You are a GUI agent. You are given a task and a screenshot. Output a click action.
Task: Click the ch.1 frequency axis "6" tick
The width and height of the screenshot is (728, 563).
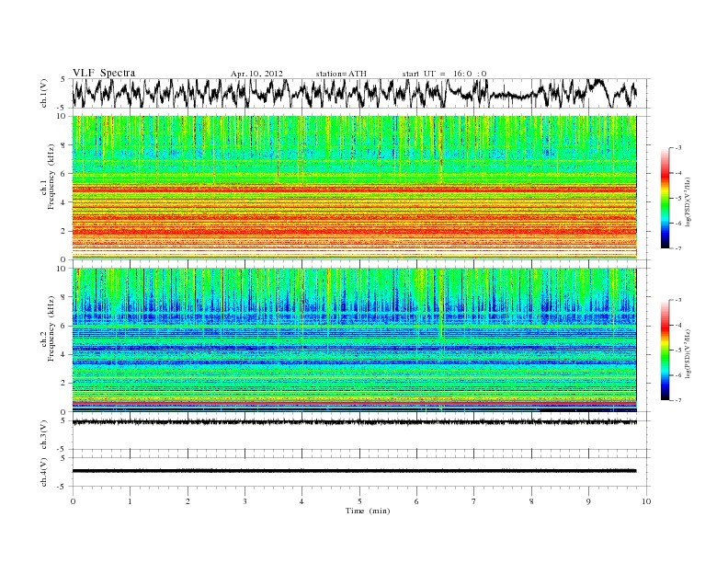pos(64,174)
